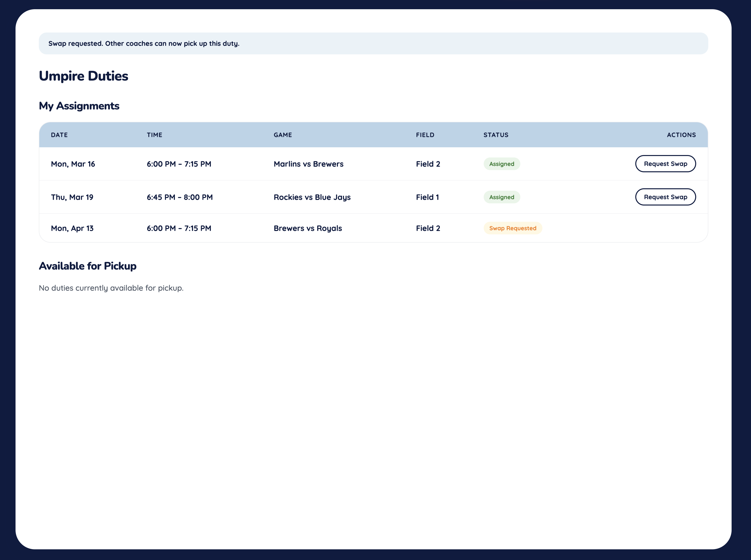The image size is (751, 560).
Task: Click the Available for Pickup heading
Action: click(x=87, y=266)
